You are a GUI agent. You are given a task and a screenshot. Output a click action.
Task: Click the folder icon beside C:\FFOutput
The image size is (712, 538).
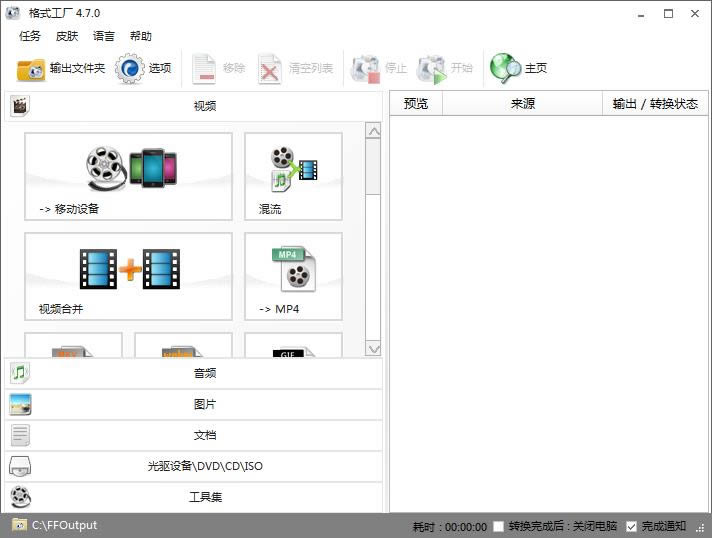coord(19,525)
